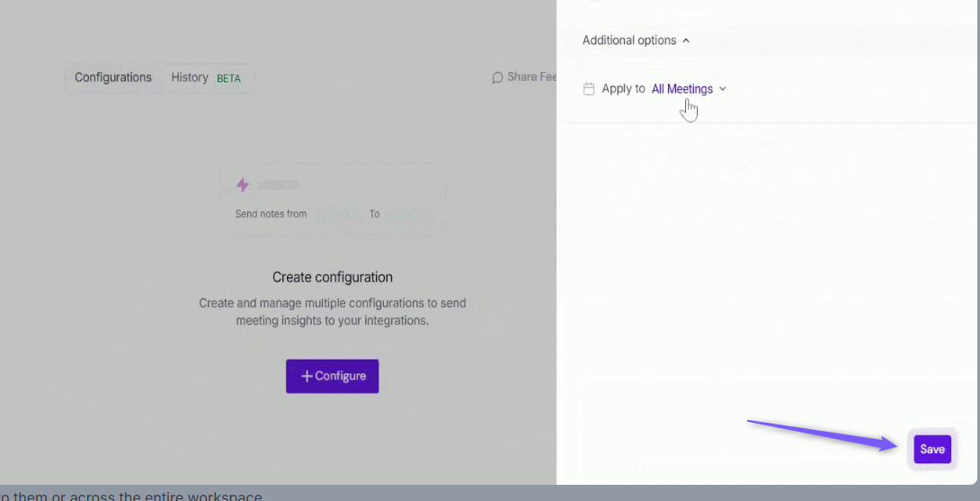Switch to the Configurations tab
The height and width of the screenshot is (501, 980).
[113, 77]
